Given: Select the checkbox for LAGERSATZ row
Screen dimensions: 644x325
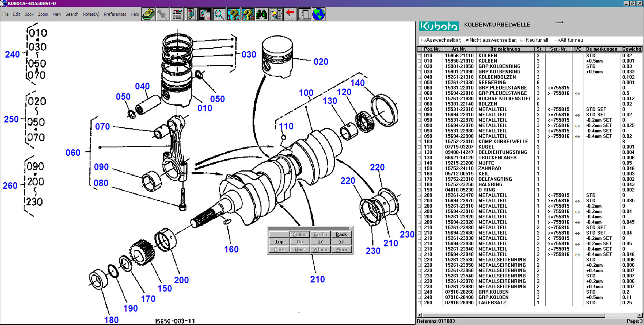Looking at the screenshot, I should [419, 303].
